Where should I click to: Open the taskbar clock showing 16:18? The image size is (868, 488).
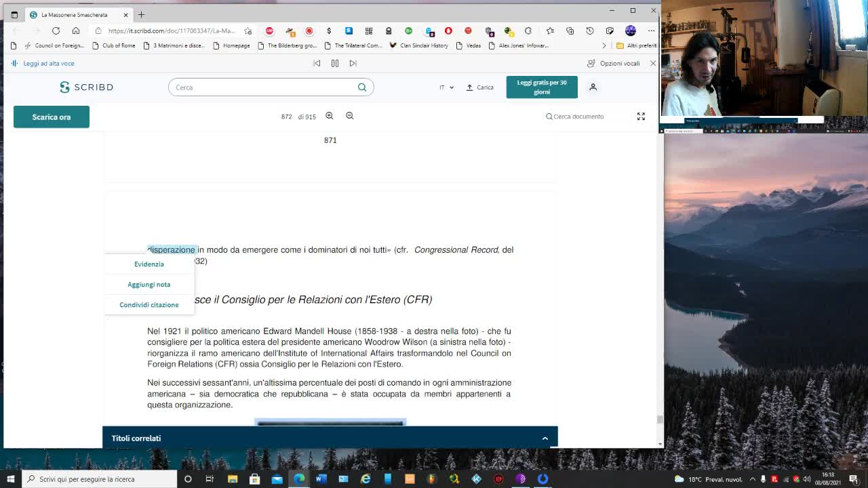pyautogui.click(x=828, y=479)
